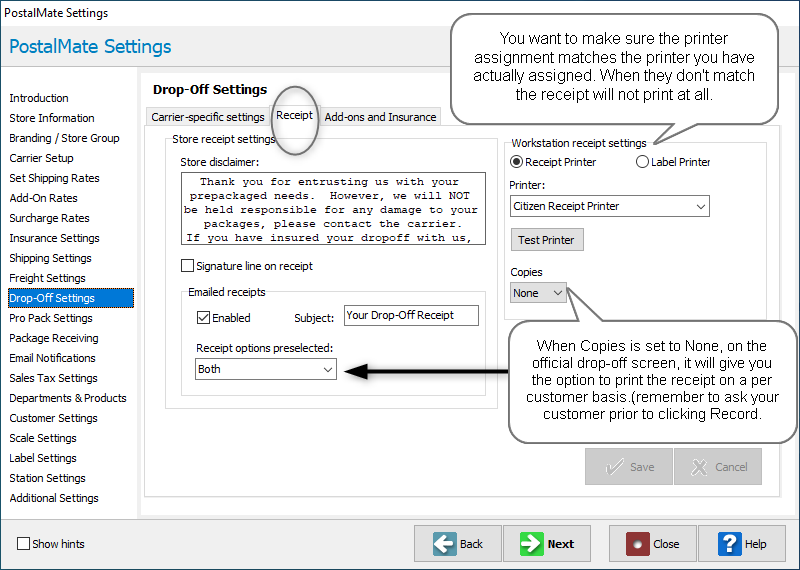The width and height of the screenshot is (800, 570).
Task: Select the Label Printer radio button
Action: tap(642, 162)
